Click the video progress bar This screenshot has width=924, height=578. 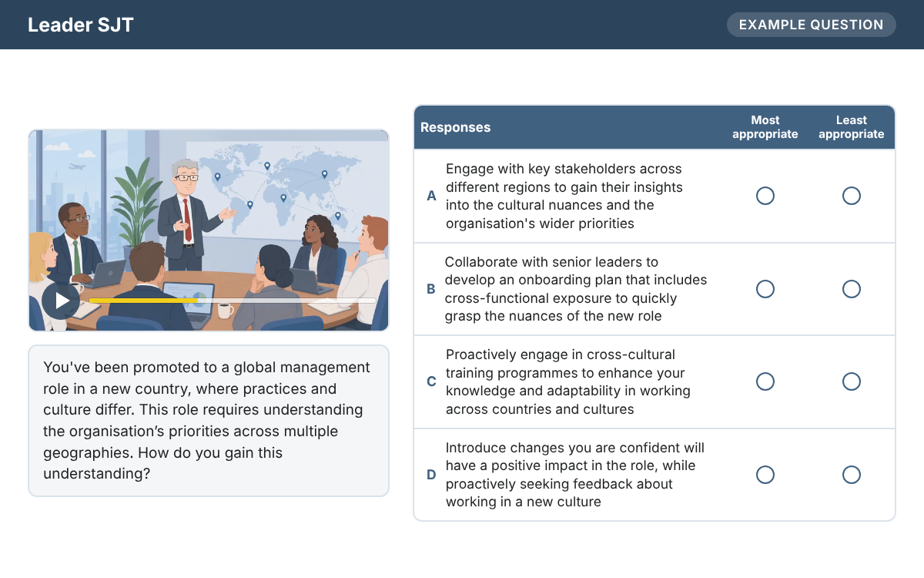pyautogui.click(x=233, y=301)
